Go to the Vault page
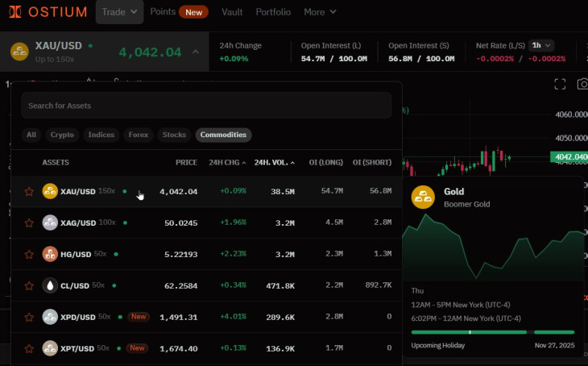588x366 pixels. 232,12
